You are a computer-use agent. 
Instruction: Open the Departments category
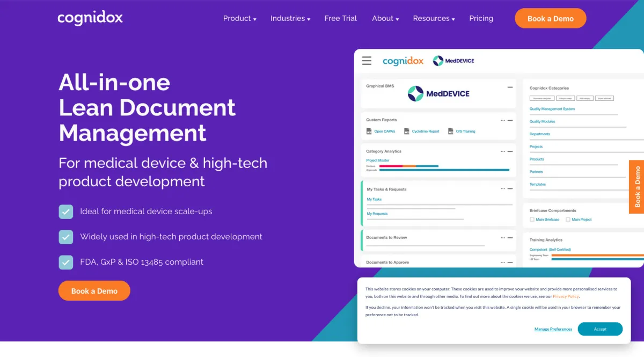coord(540,134)
